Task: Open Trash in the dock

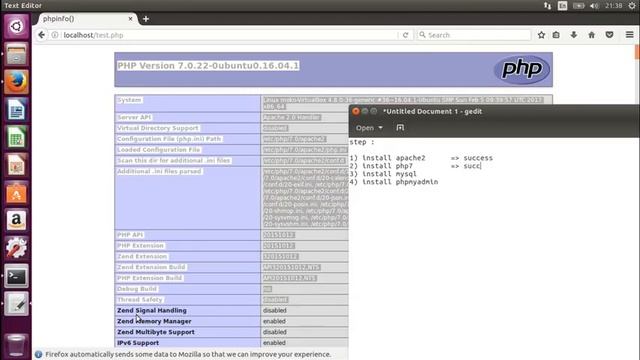Action: (x=16, y=345)
